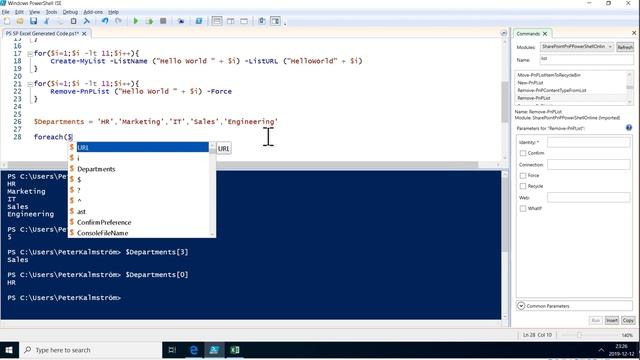Open the Tools menu

[x=51, y=12]
